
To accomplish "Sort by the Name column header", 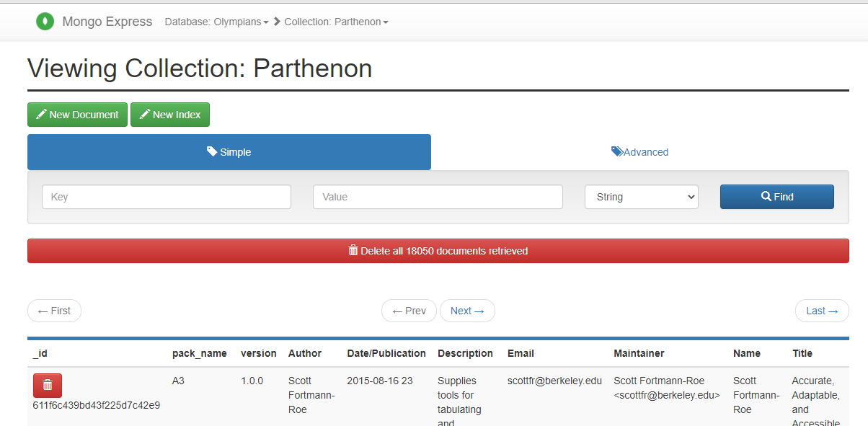I will (747, 353).
